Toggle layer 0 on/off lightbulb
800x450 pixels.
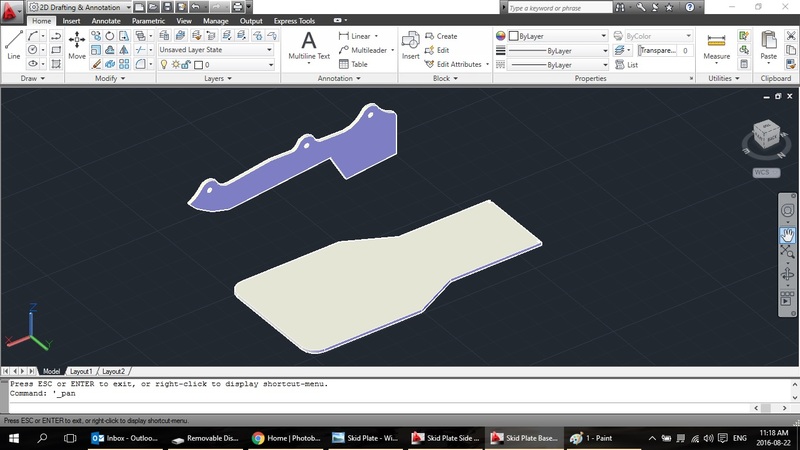[x=164, y=65]
